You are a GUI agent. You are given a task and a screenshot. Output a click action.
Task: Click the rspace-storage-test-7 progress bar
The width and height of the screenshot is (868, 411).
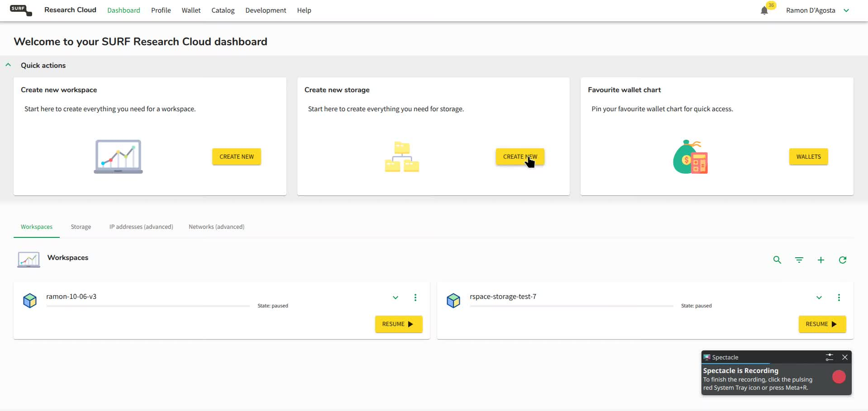[x=572, y=306]
